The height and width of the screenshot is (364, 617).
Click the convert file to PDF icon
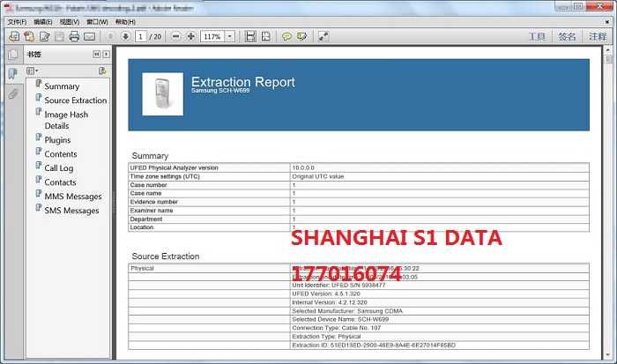click(x=29, y=37)
